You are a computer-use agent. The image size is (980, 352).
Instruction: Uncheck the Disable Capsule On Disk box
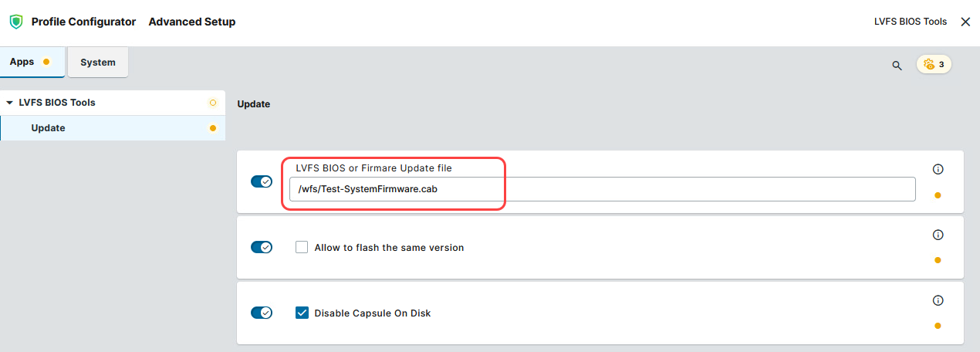pyautogui.click(x=302, y=313)
